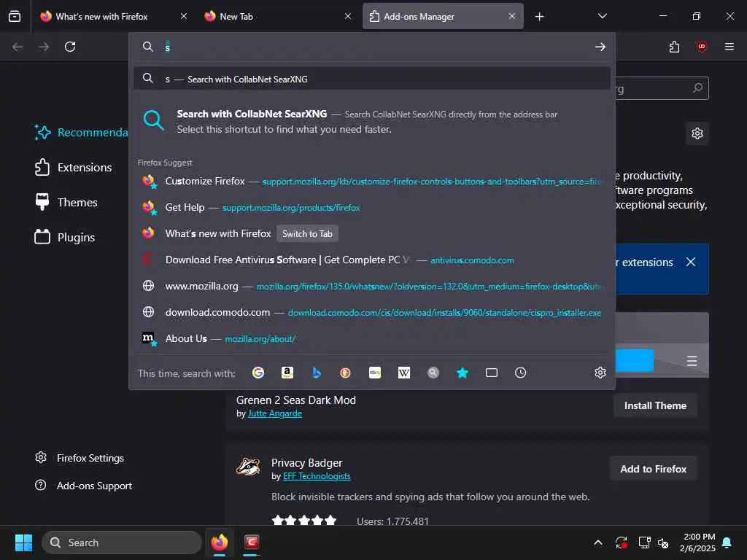Click the go arrow in address bar
Screen dimensions: 747x560
click(x=600, y=47)
